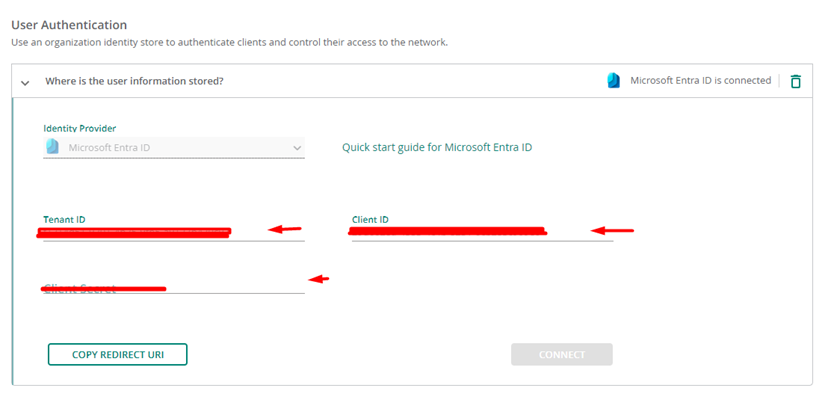
Task: Click the 'Microsoft Entra ID is connected' status text
Action: [701, 81]
